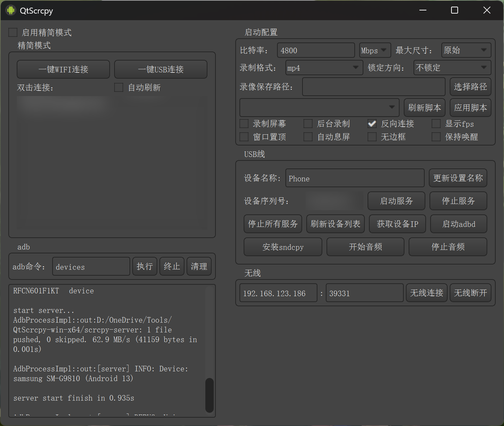Enable the 启用精简模式 checkbox
This screenshot has height=426, width=504.
tap(13, 32)
